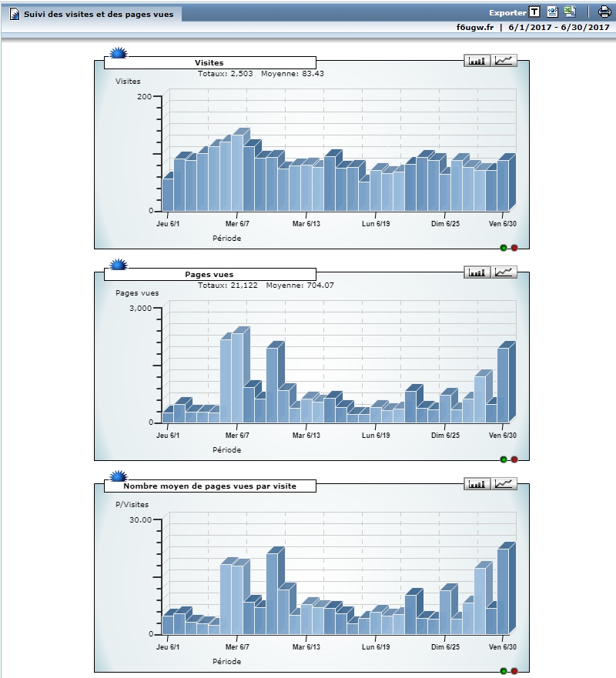
Task: Click the Ven 6/30 label on pages-per-visit chart
Action: pyautogui.click(x=502, y=647)
